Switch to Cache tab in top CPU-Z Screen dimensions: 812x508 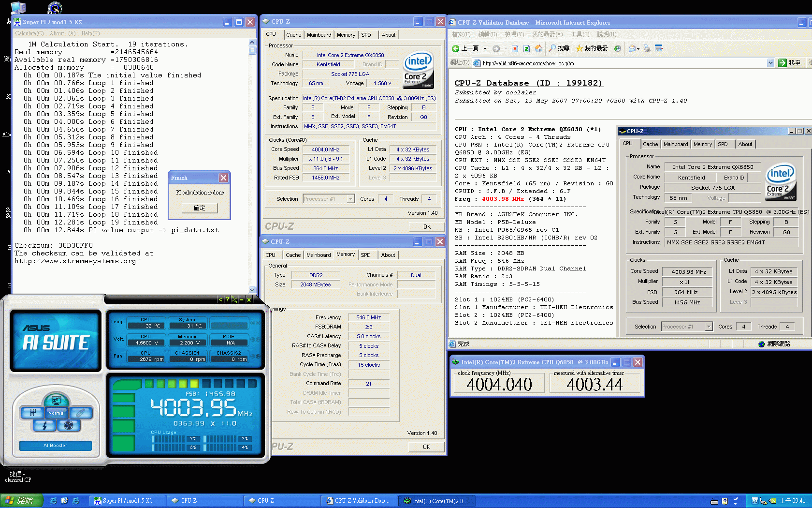tap(293, 35)
